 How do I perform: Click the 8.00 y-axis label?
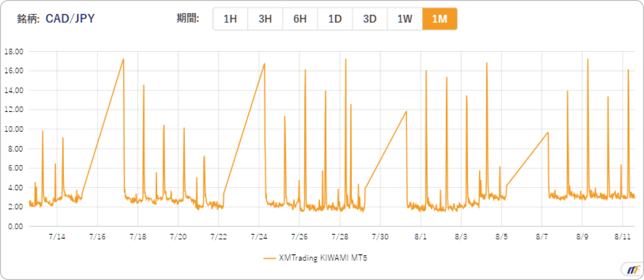[16, 149]
